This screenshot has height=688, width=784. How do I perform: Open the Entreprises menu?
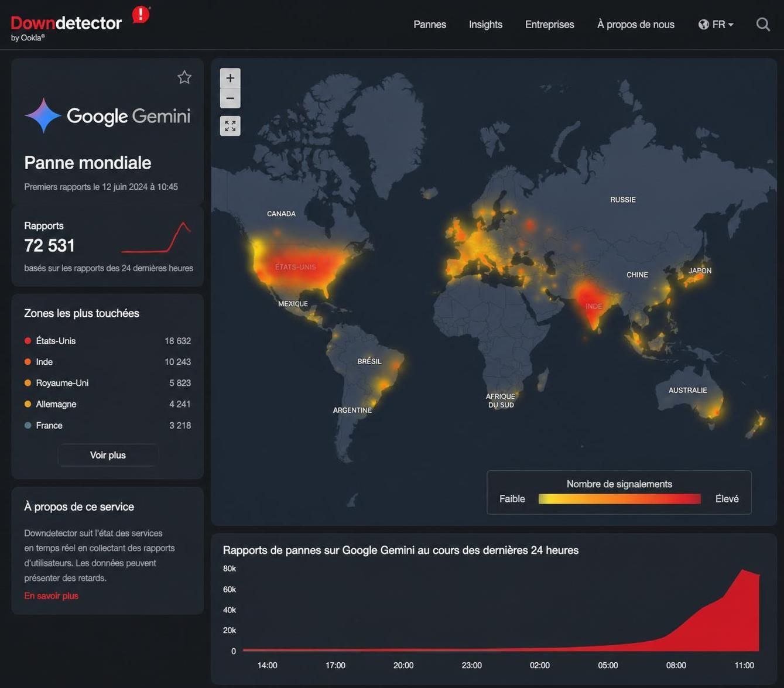[x=549, y=24]
